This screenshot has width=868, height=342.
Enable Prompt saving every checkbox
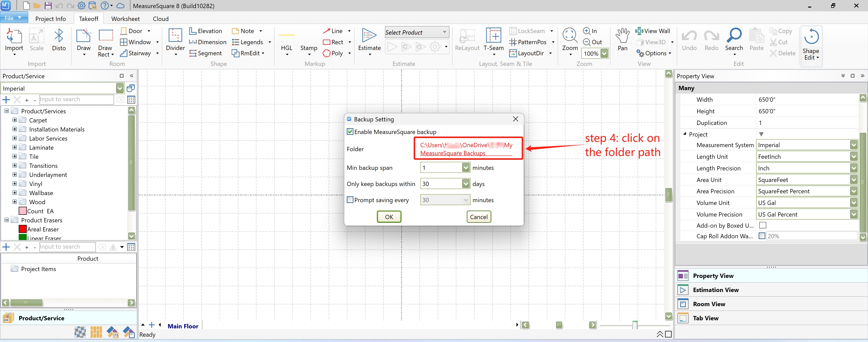pos(350,200)
